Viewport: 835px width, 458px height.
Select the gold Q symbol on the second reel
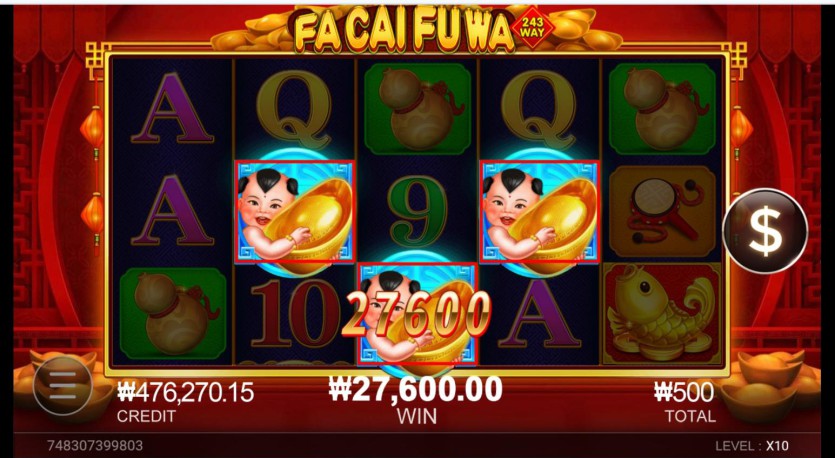[x=294, y=110]
